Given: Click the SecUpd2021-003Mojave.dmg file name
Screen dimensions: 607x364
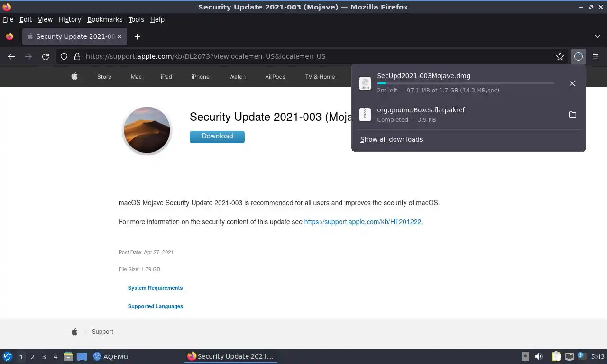Looking at the screenshot, I should [424, 76].
